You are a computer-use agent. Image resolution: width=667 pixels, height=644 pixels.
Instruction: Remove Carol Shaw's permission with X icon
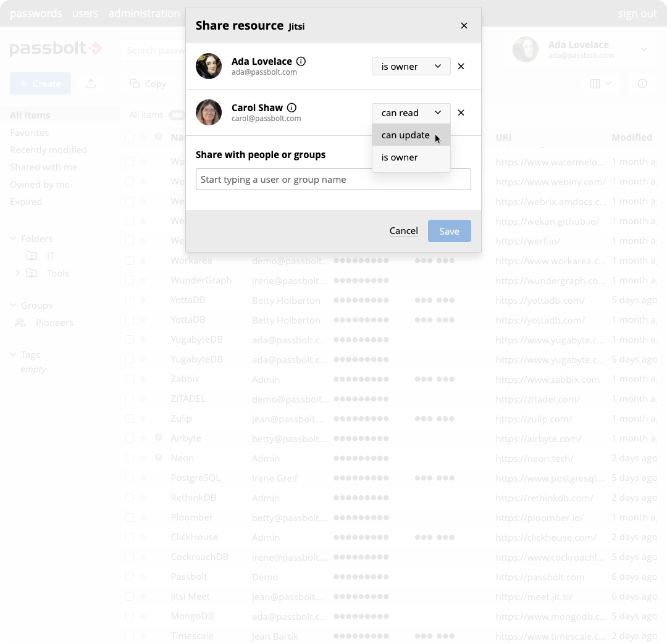461,113
